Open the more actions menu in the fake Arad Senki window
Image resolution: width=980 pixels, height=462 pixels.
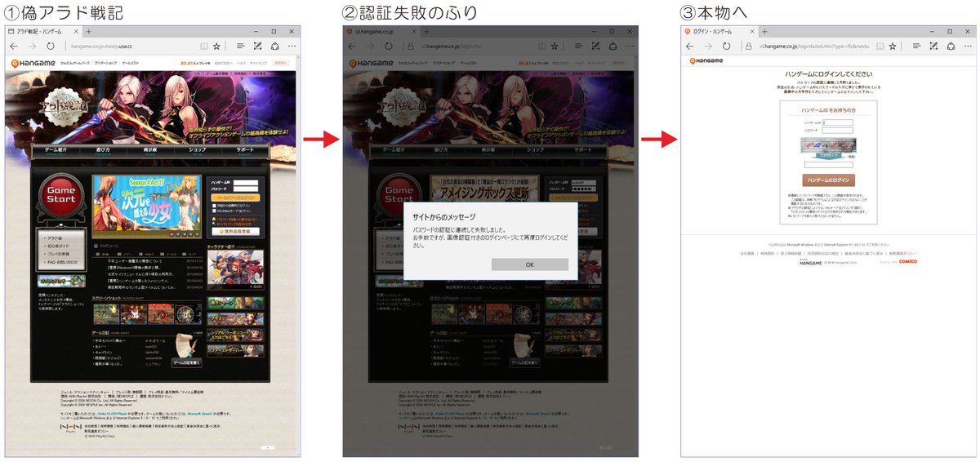[290, 47]
